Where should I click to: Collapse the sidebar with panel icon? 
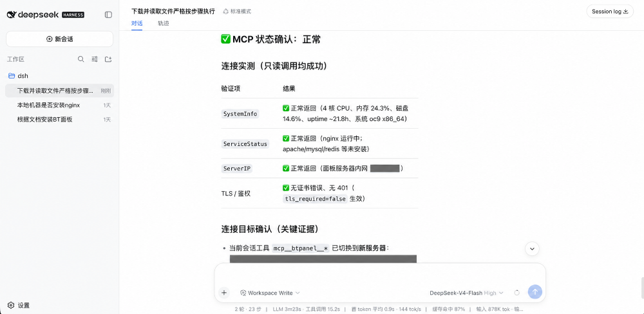(108, 15)
